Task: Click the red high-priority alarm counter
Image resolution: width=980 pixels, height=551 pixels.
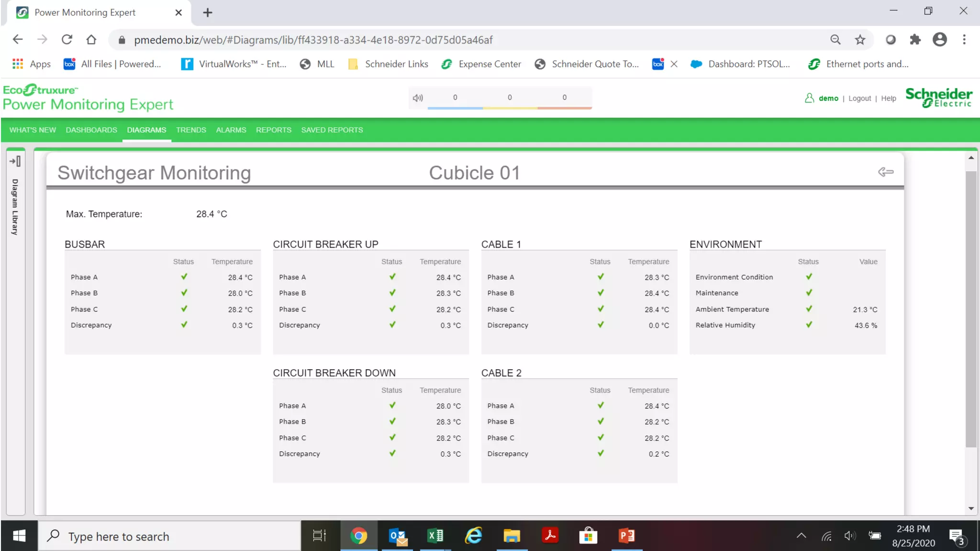Action: pos(564,98)
